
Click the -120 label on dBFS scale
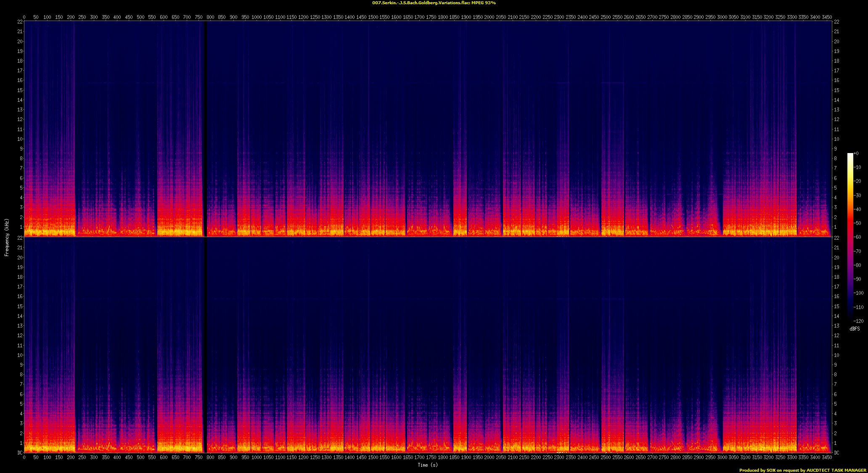click(858, 321)
